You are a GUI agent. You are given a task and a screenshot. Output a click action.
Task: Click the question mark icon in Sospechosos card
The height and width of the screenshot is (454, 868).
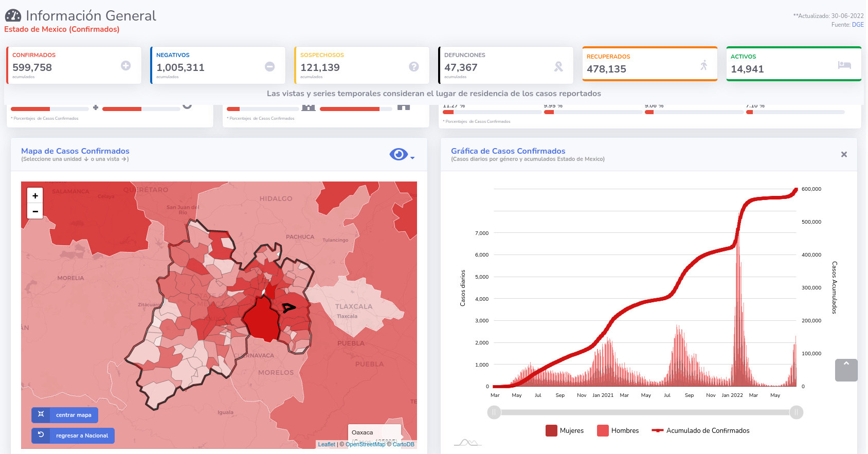coord(413,66)
